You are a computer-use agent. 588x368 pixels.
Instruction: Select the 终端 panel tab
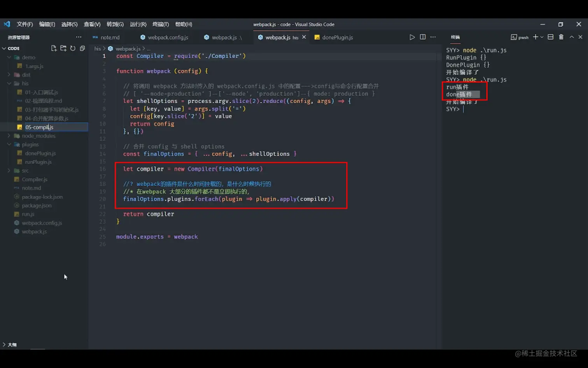[455, 37]
